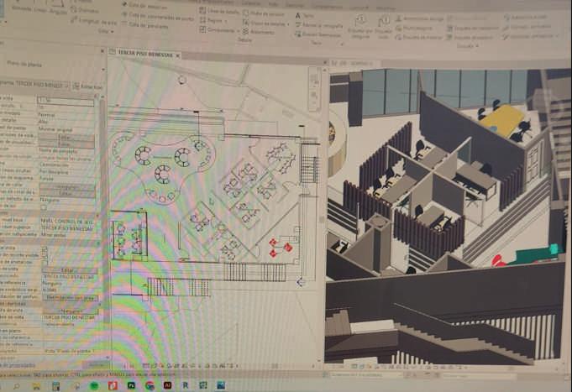Click the Etiquetar todo tool

point(383,28)
